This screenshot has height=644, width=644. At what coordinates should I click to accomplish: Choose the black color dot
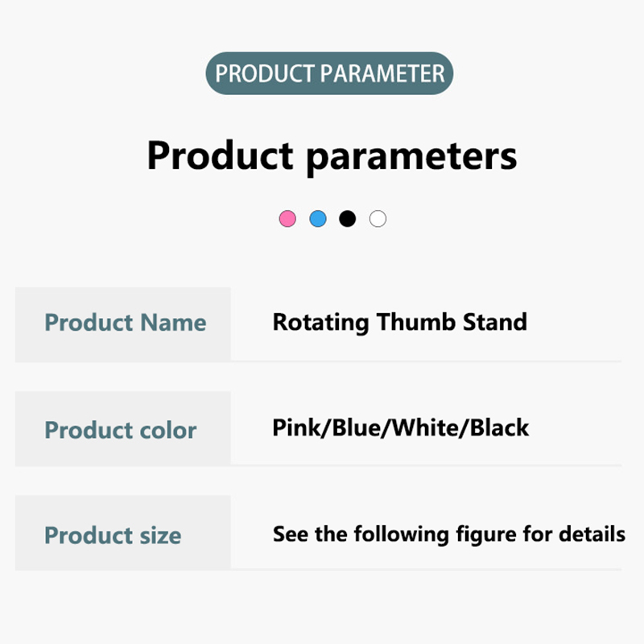click(x=347, y=219)
